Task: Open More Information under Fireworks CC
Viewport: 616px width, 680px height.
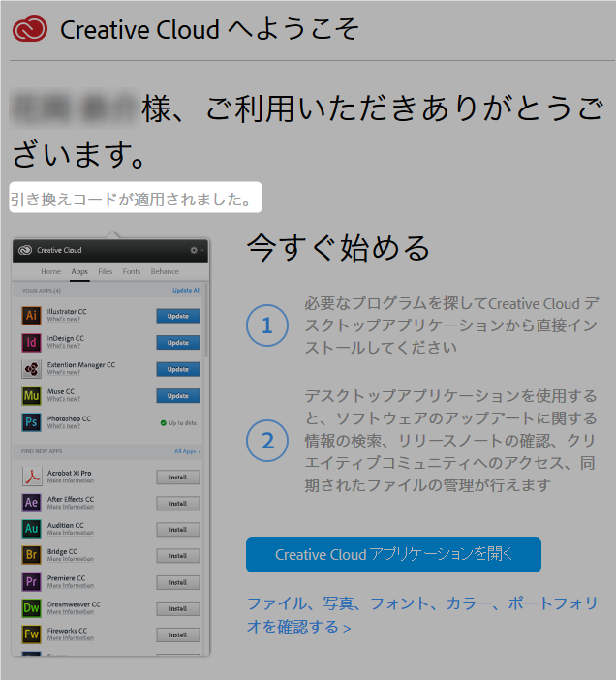Action: point(71,638)
